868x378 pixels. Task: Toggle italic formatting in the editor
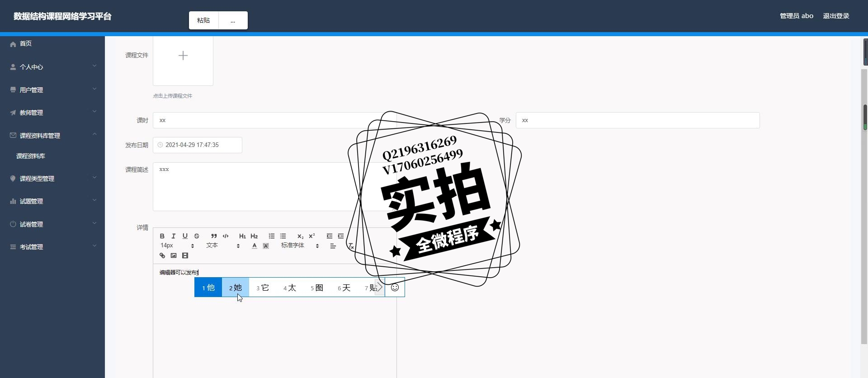coord(173,236)
